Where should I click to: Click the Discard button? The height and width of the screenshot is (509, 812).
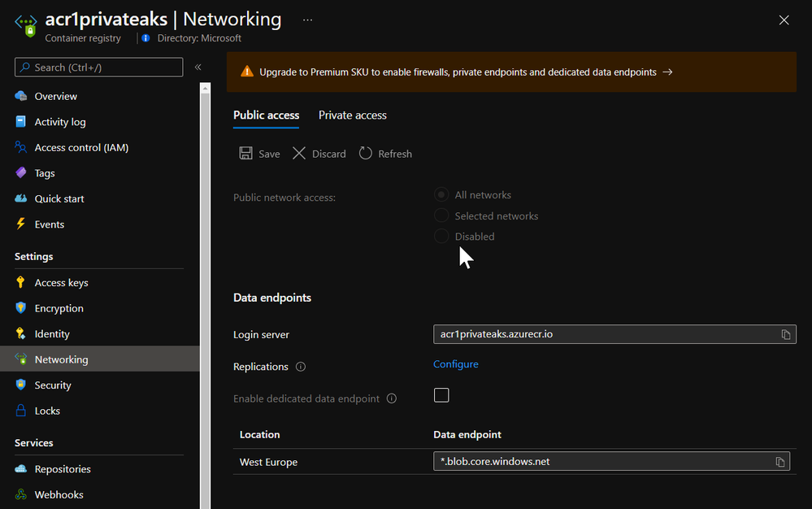319,154
